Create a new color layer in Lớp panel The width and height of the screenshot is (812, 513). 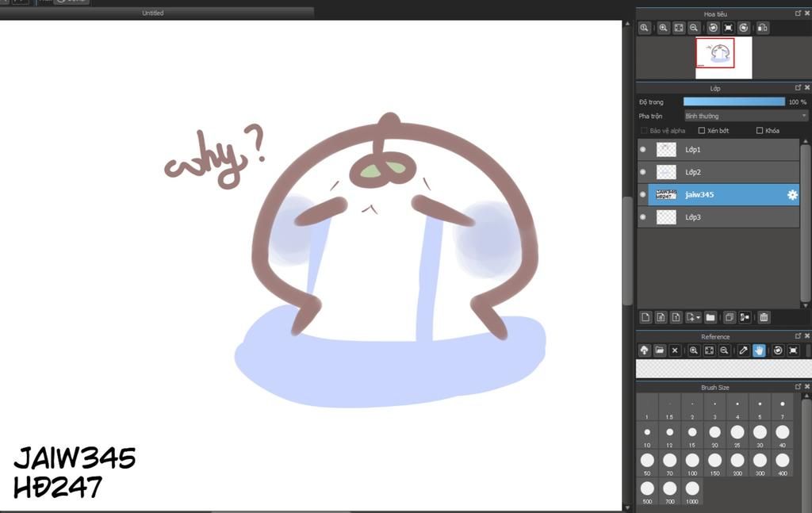click(645, 317)
